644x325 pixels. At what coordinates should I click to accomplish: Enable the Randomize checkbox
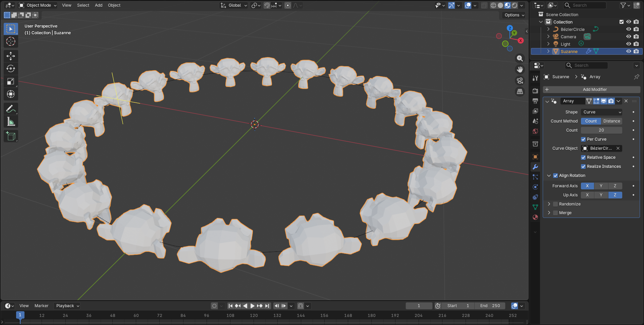coord(555,204)
